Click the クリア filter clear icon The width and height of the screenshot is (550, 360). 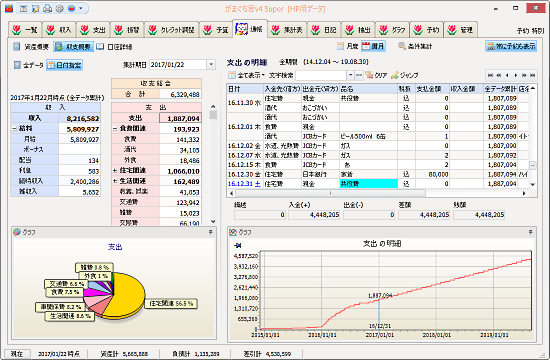369,75
